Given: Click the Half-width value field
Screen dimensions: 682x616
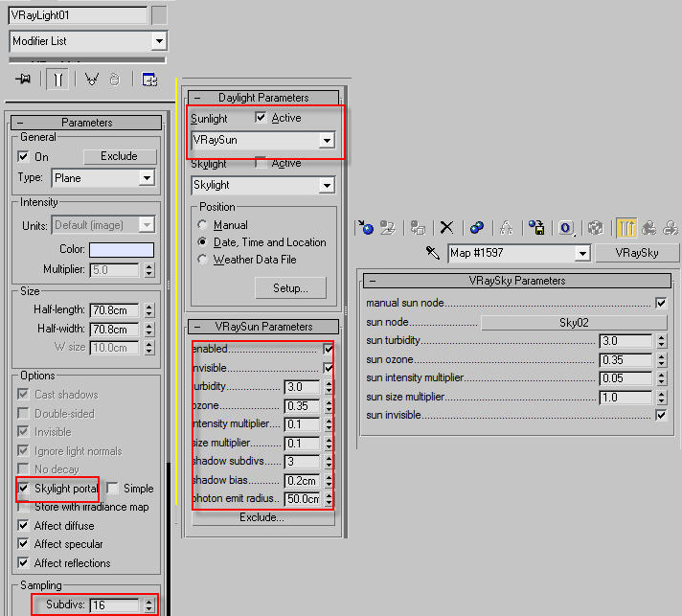Looking at the screenshot, I should [x=114, y=330].
